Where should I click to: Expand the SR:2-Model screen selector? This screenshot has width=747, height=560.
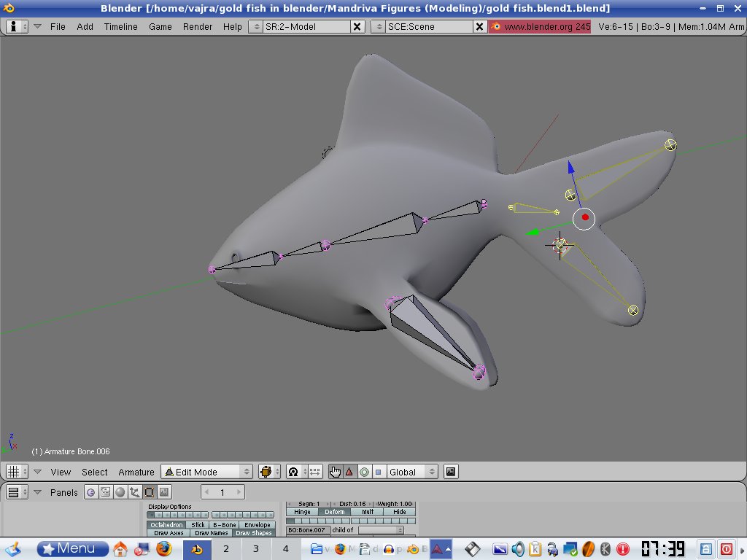pos(255,26)
